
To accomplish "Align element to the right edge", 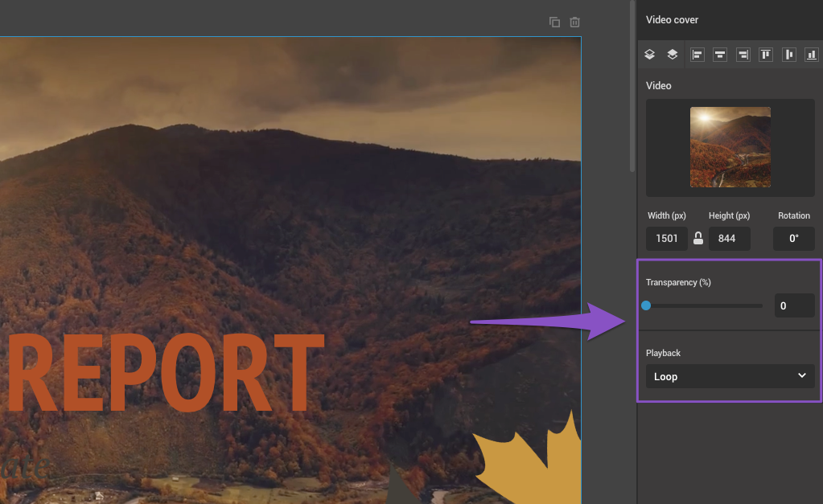I will (743, 55).
